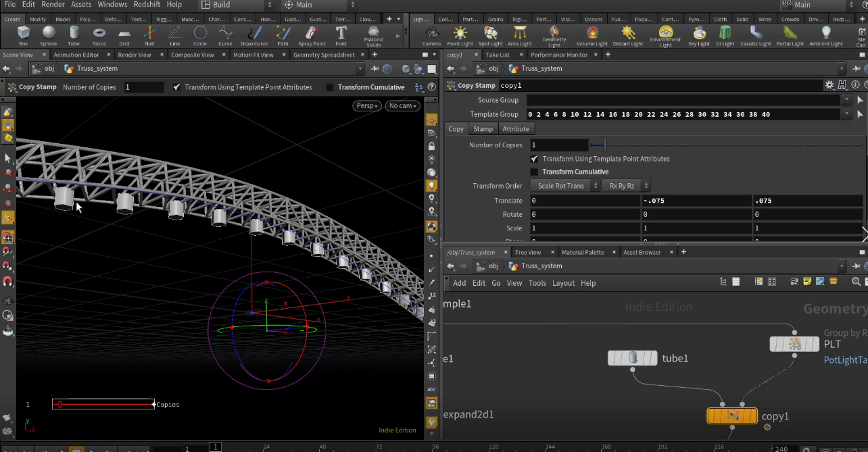The width and height of the screenshot is (868, 452).
Task: Open the Template Group dropdown arrow
Action: point(847,114)
